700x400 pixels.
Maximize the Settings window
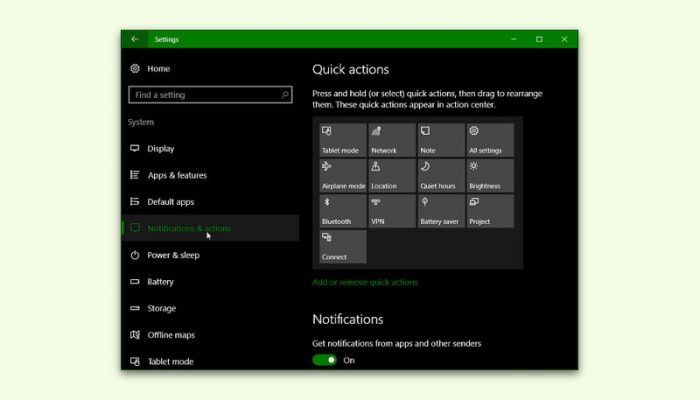539,39
